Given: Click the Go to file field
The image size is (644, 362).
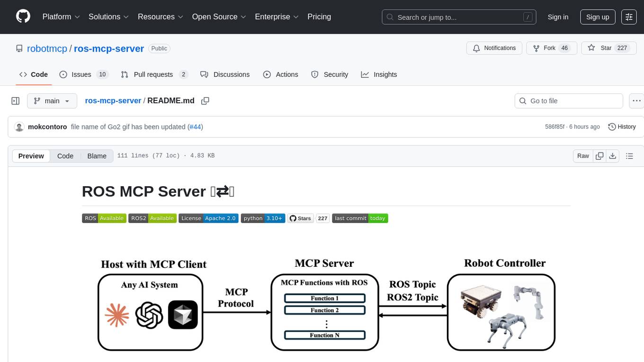Looking at the screenshot, I should point(569,101).
